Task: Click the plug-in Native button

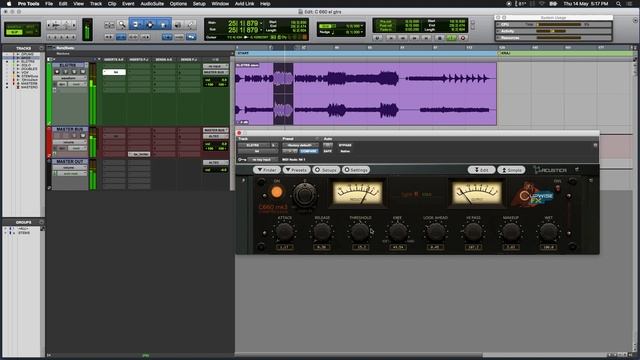Action: pos(345,151)
